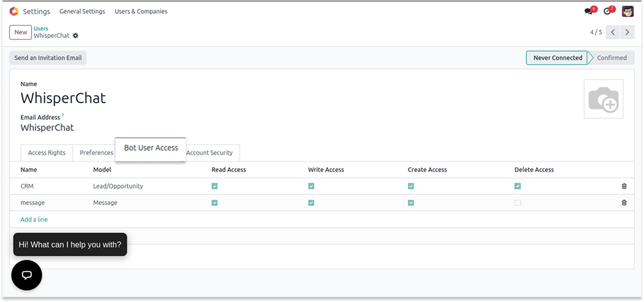Edit the WhisperChat email address field
Image resolution: width=644 pixels, height=302 pixels.
(x=47, y=128)
